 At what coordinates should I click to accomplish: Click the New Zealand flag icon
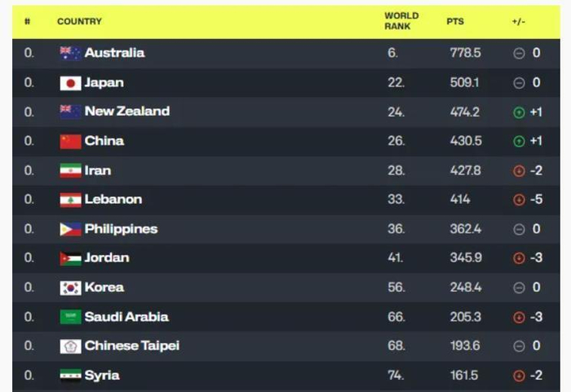(70, 112)
